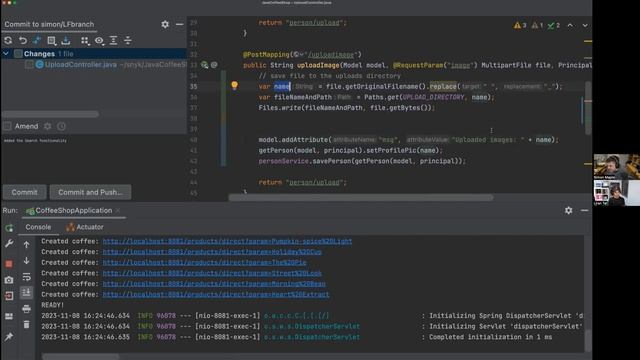This screenshot has height=360, width=640.
Task: Expand all changes in the tree
Action: pyautogui.click(x=113, y=40)
